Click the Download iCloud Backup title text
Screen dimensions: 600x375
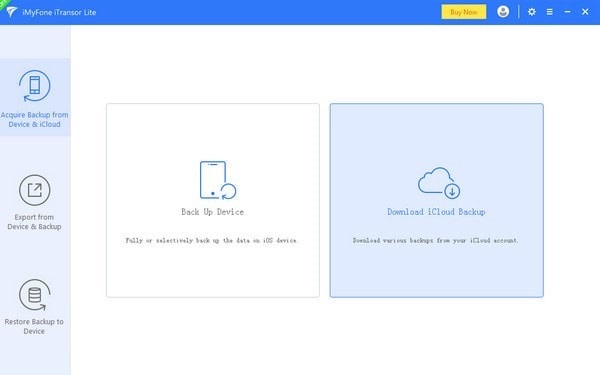click(x=436, y=212)
